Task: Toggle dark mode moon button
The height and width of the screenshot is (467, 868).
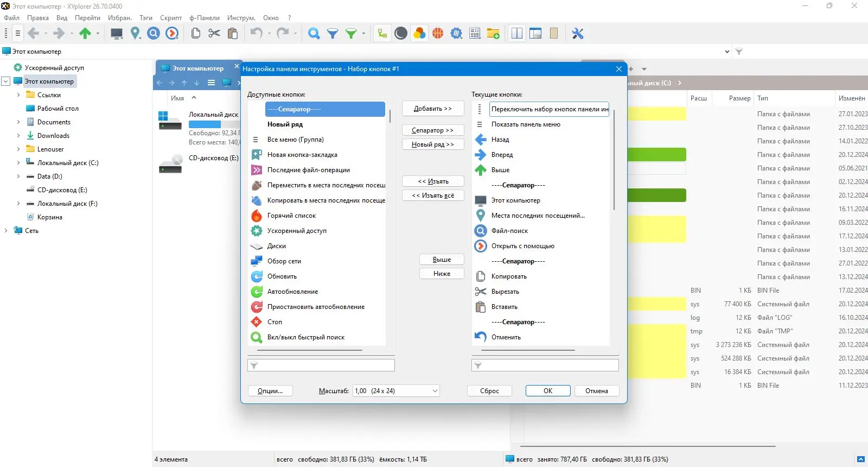Action: click(x=401, y=34)
